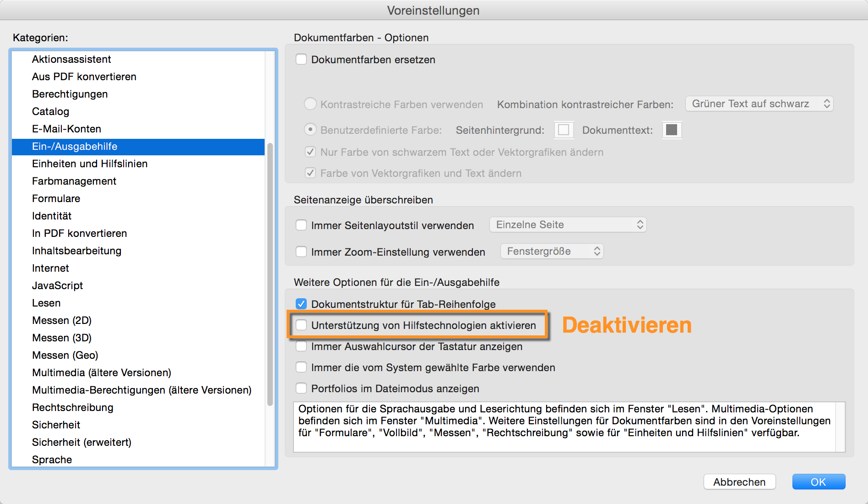This screenshot has height=504, width=868.
Task: Select Einheiten und Hilfslinien category
Action: click(138, 164)
